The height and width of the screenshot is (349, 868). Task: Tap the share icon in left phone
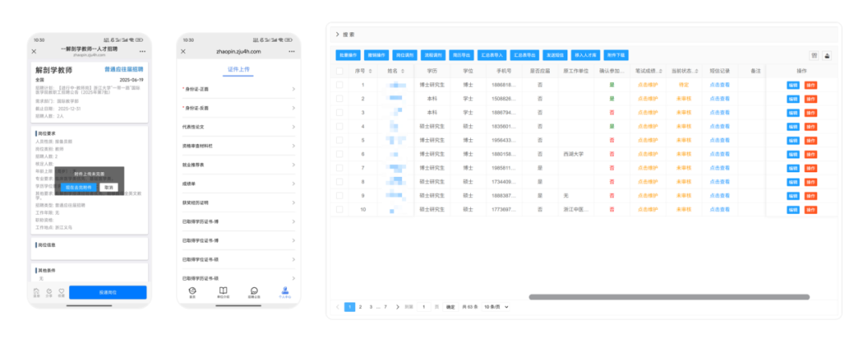[49, 293]
